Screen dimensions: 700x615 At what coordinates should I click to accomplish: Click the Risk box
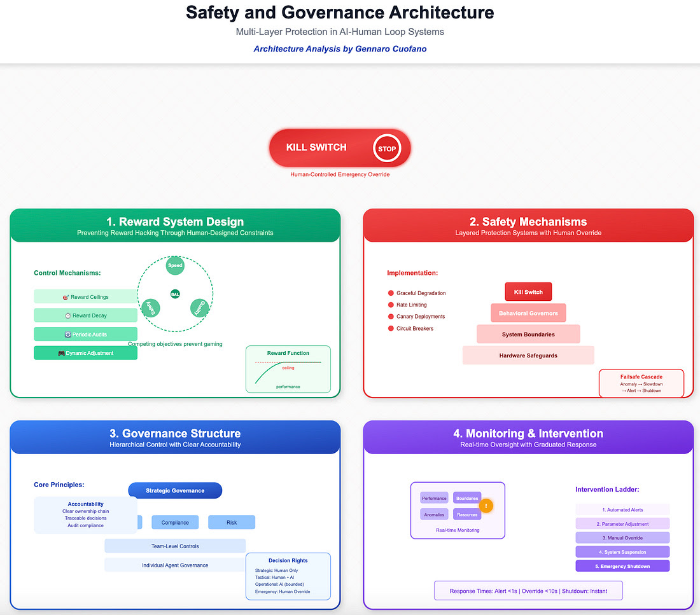(232, 522)
